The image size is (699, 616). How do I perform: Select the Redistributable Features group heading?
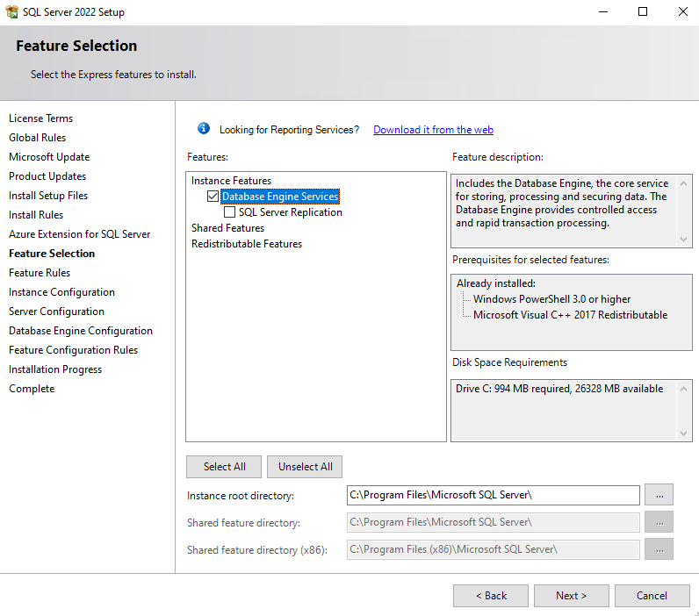point(247,244)
